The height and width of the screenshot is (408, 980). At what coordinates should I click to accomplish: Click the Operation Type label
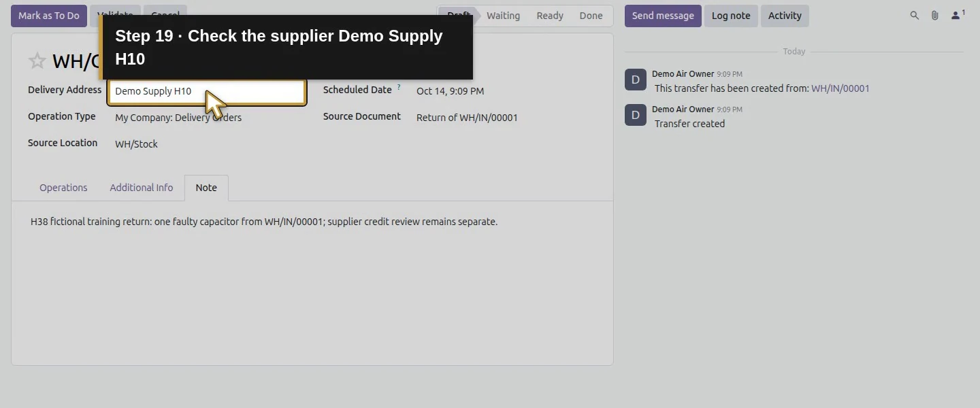[62, 116]
